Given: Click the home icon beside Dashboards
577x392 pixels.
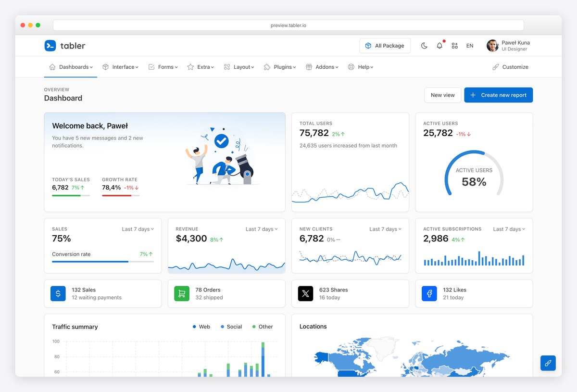Looking at the screenshot, I should (x=52, y=67).
